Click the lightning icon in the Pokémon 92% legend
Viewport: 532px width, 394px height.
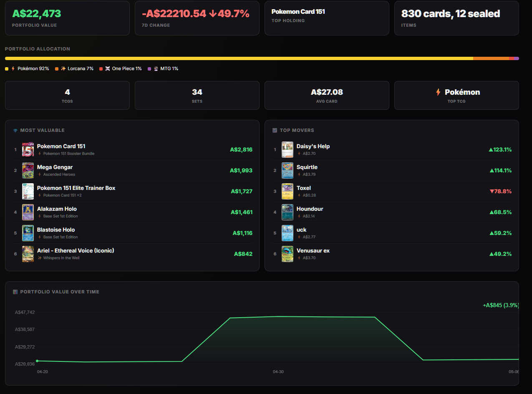(13, 68)
